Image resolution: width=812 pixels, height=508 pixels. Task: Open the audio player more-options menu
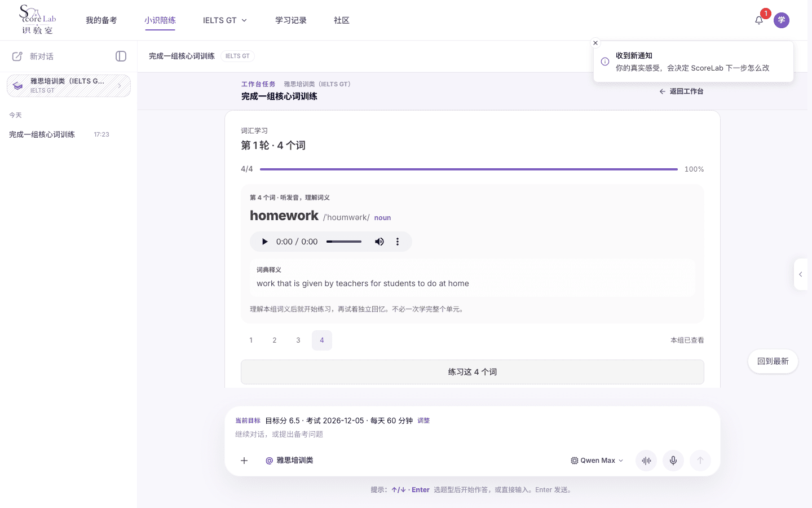(x=398, y=242)
